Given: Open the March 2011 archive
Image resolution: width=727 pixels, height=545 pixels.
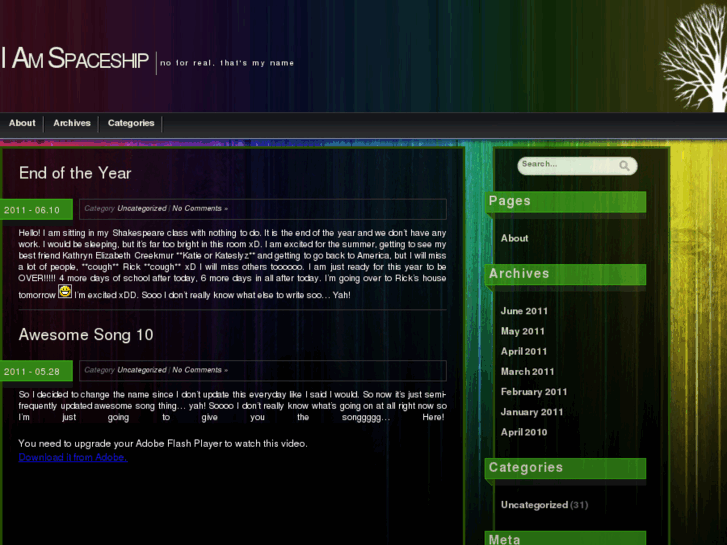Looking at the screenshot, I should 528,372.
